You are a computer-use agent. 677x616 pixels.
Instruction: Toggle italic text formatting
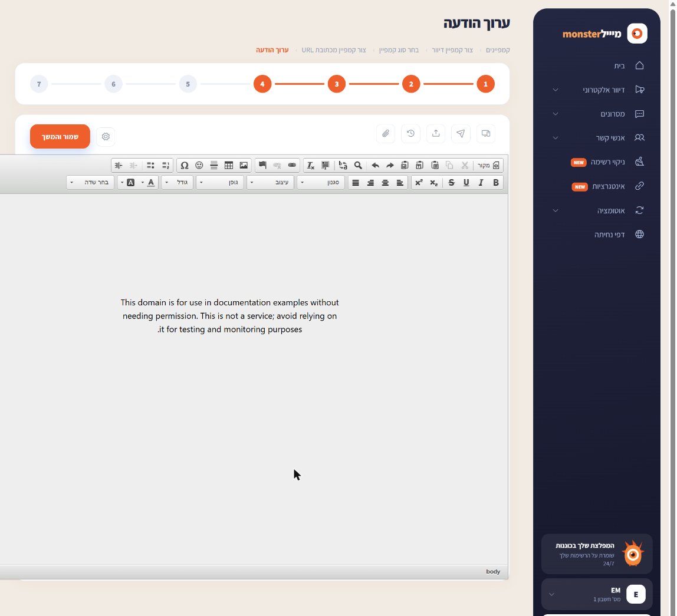tap(481, 183)
